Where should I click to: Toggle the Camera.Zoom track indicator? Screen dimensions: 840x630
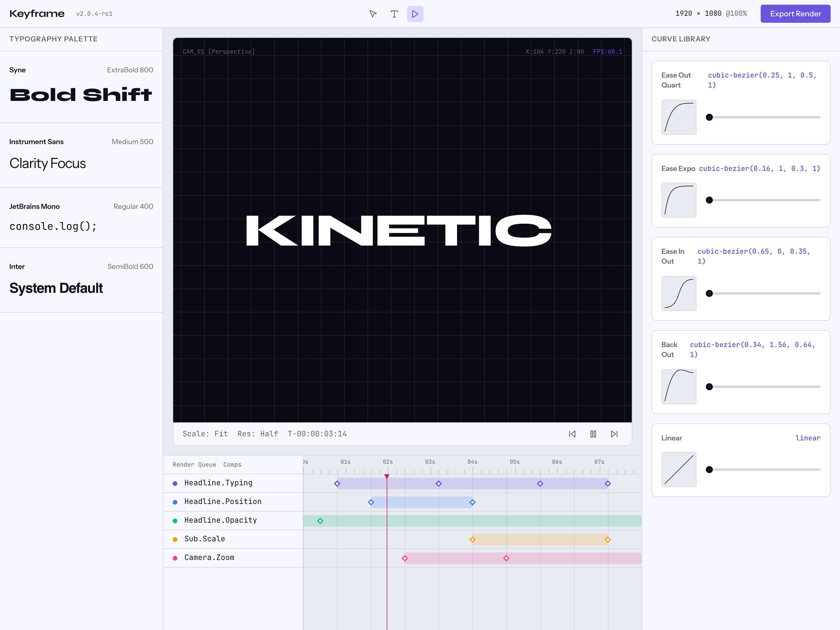point(175,558)
